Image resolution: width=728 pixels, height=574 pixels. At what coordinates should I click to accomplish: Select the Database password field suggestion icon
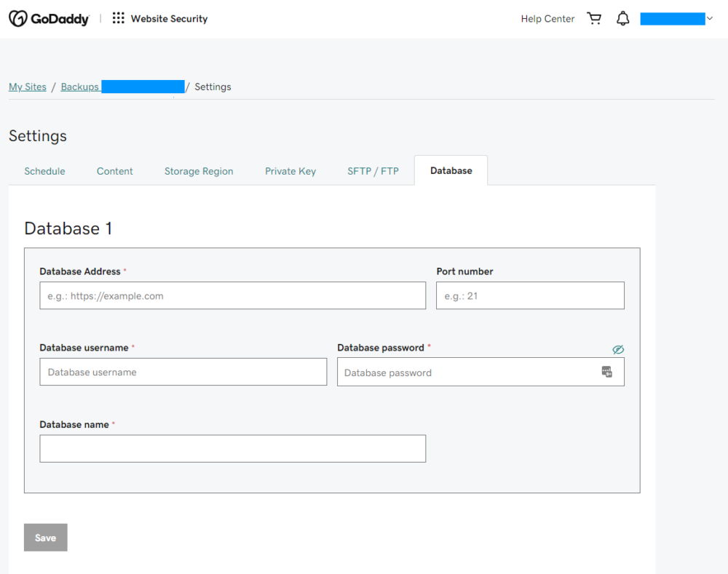[607, 372]
